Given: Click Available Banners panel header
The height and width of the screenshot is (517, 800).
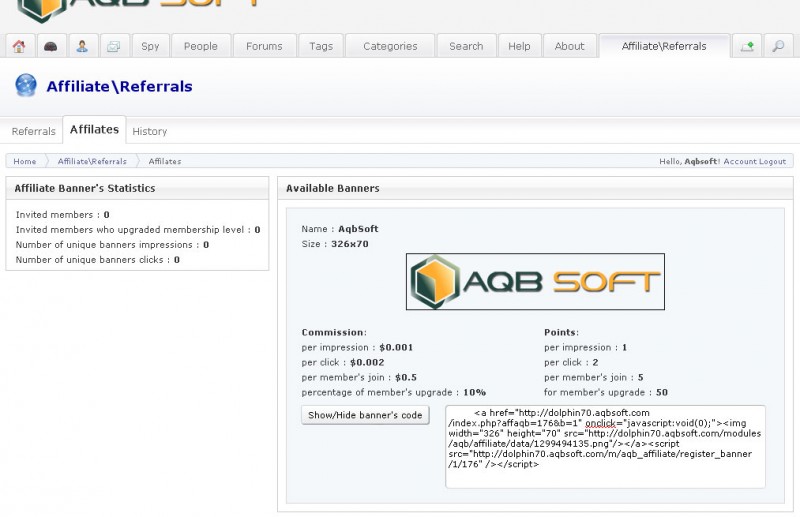Looking at the screenshot, I should pos(535,188).
